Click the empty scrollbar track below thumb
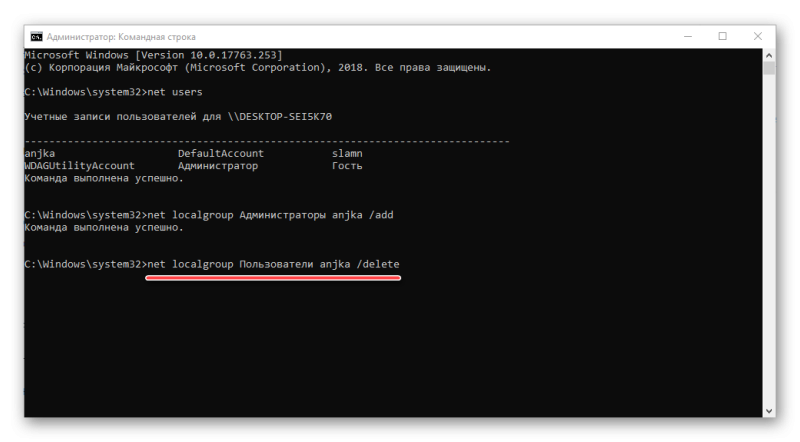Screen dimensions: 800x442 769,240
